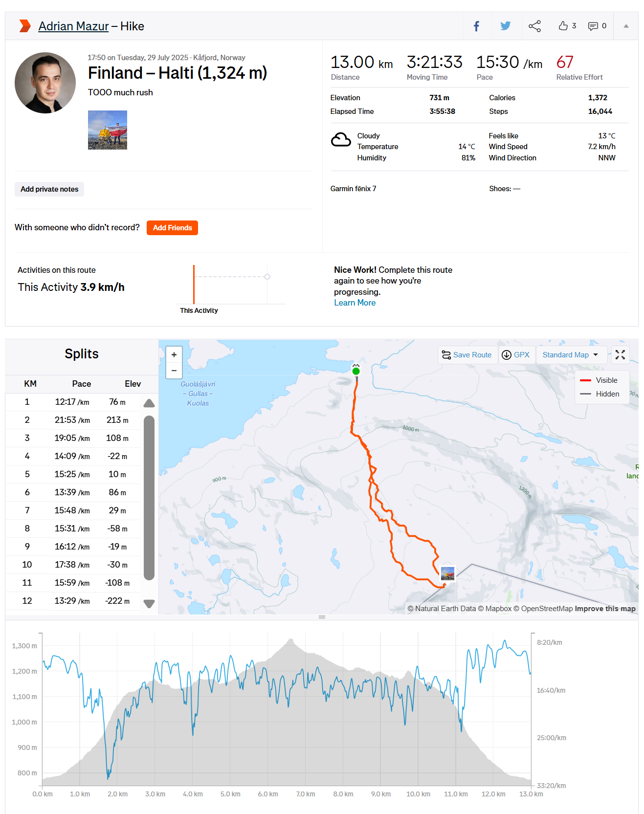Image resolution: width=644 pixels, height=814 pixels.
Task: Share the activity on Twitter
Action: tap(506, 26)
